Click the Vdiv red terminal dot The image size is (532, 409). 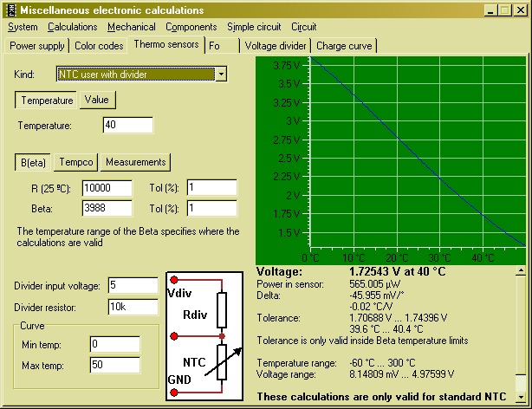pyautogui.click(x=174, y=280)
